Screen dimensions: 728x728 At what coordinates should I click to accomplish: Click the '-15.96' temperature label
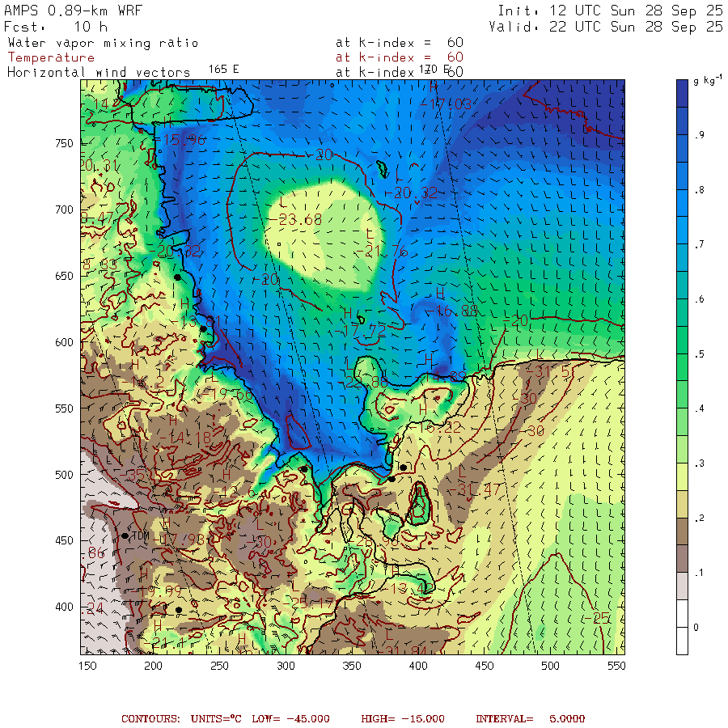tap(180, 139)
